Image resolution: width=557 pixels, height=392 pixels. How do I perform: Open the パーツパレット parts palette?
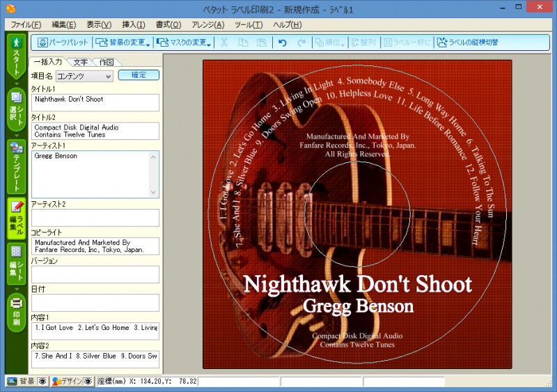coord(63,42)
